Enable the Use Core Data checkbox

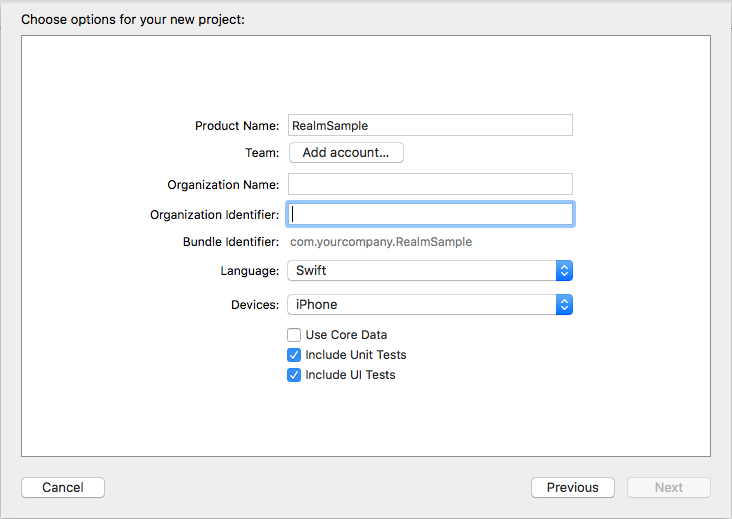294,335
